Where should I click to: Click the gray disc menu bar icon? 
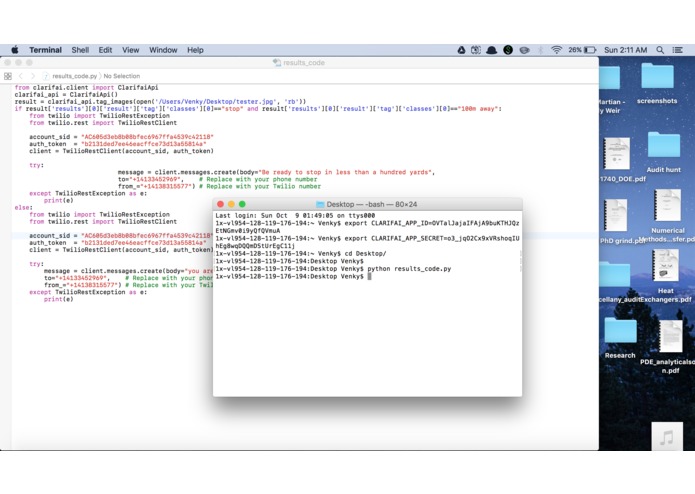[x=524, y=50]
